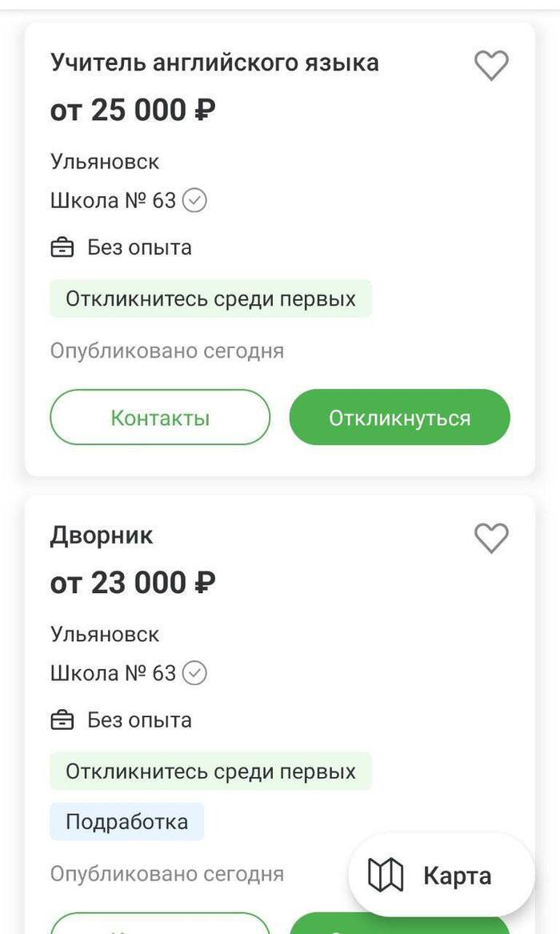Viewport: 560px width, 934px height.
Task: Click the Ульяновск city label
Action: point(105,161)
